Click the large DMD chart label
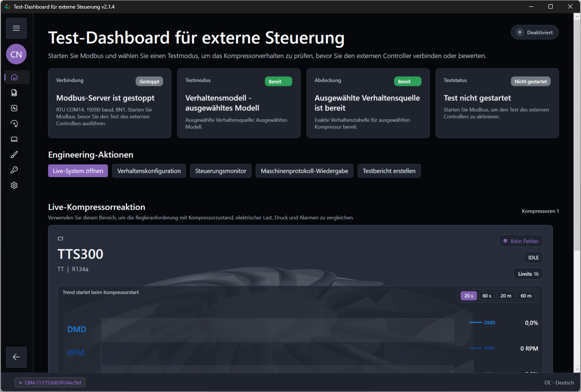581x392 pixels. [x=77, y=329]
